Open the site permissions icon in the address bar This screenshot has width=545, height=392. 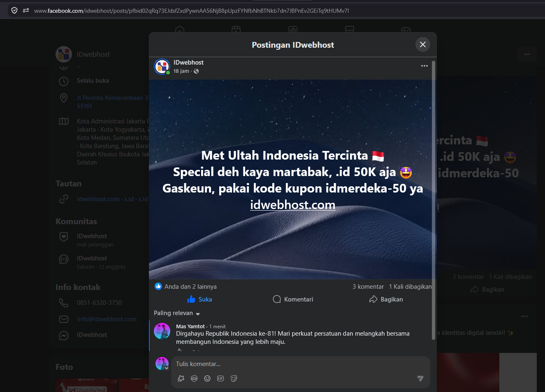(x=26, y=10)
